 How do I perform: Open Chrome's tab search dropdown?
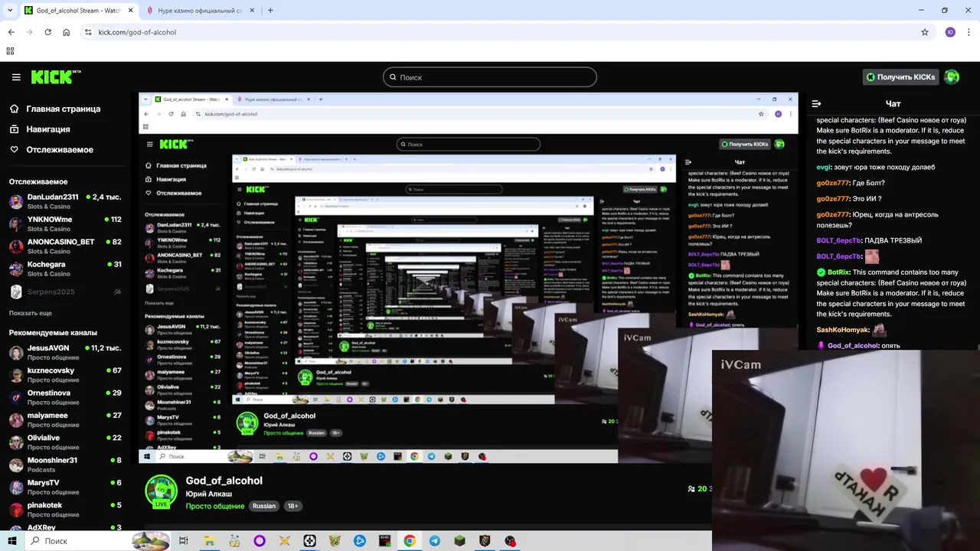click(10, 11)
